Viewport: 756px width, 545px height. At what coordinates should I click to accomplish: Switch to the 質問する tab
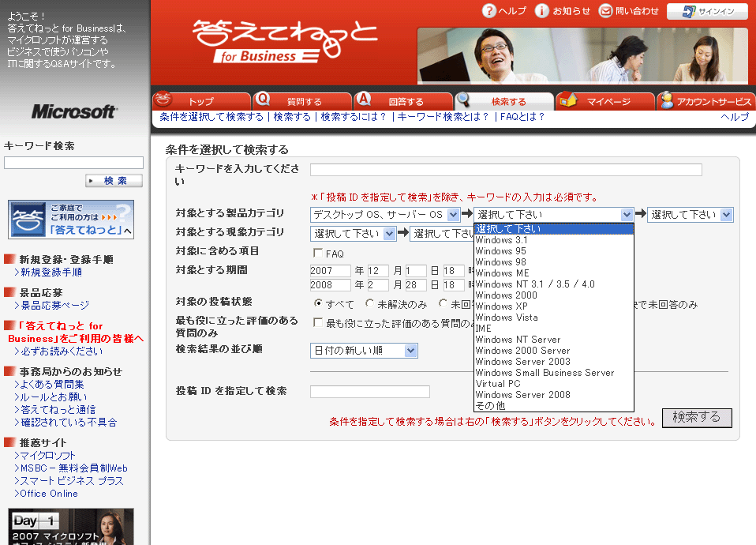(302, 101)
